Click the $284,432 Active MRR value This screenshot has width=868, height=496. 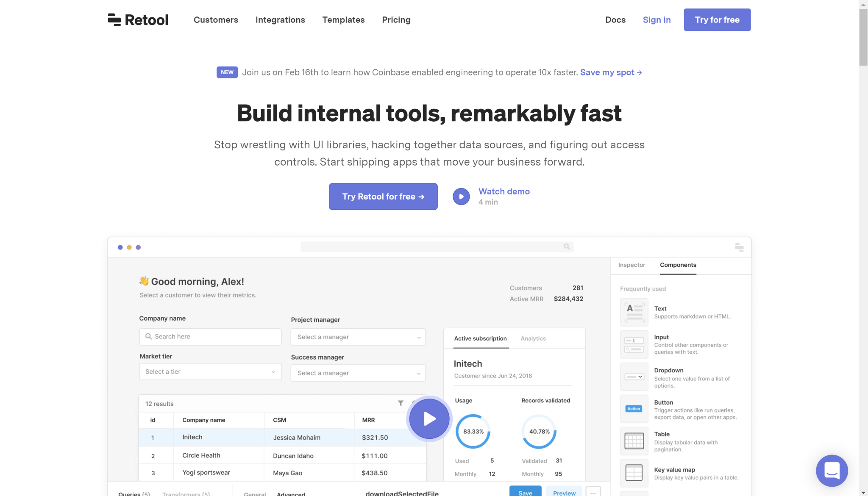click(x=568, y=299)
